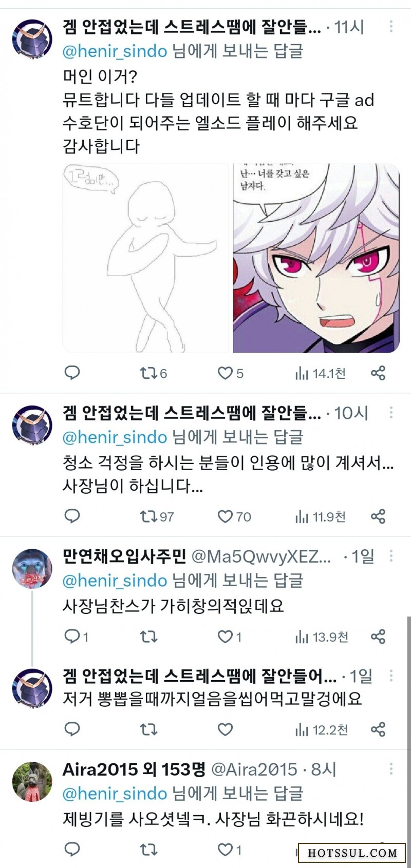Share the tweet with 12.2천 views
The image size is (411, 868).
(x=378, y=729)
